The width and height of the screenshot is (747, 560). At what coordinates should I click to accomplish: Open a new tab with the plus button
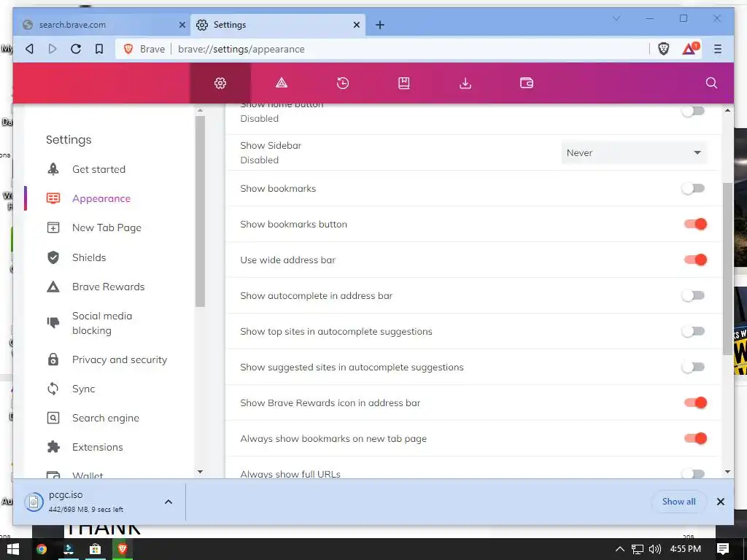pos(379,25)
